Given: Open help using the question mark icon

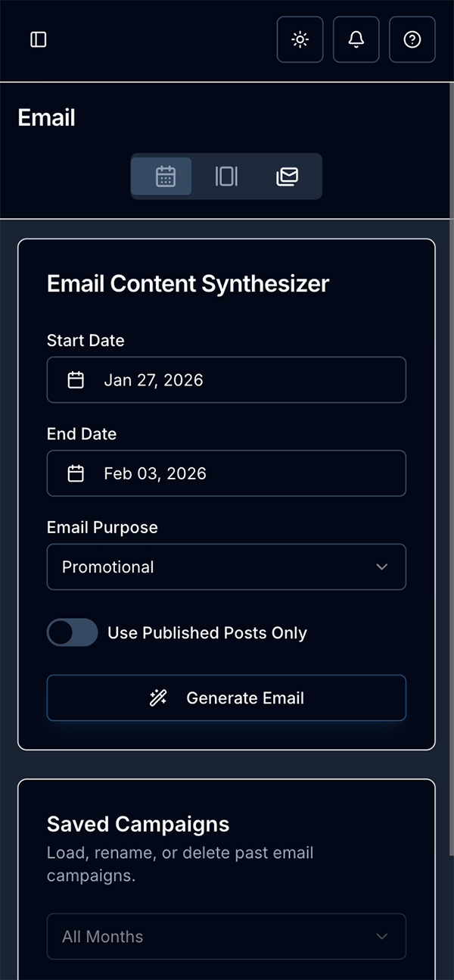Looking at the screenshot, I should click(x=412, y=39).
